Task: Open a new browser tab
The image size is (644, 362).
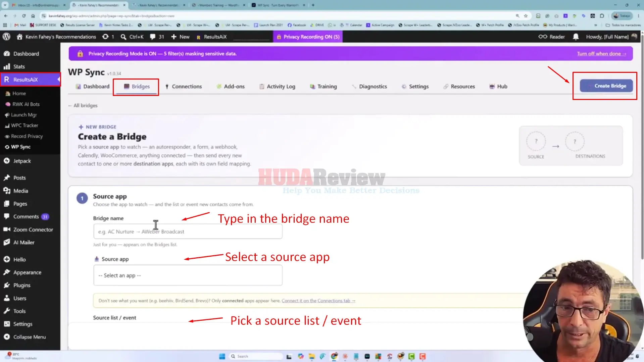Action: click(313, 5)
